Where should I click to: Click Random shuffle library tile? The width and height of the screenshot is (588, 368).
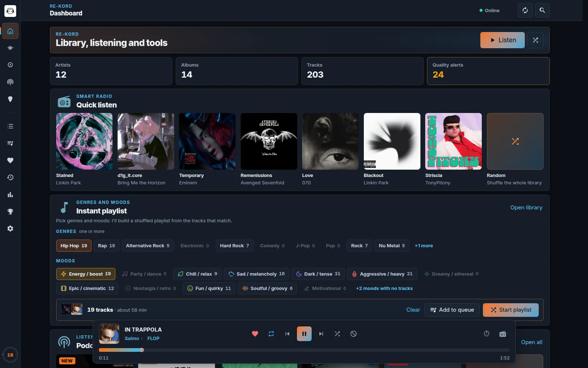[515, 141]
